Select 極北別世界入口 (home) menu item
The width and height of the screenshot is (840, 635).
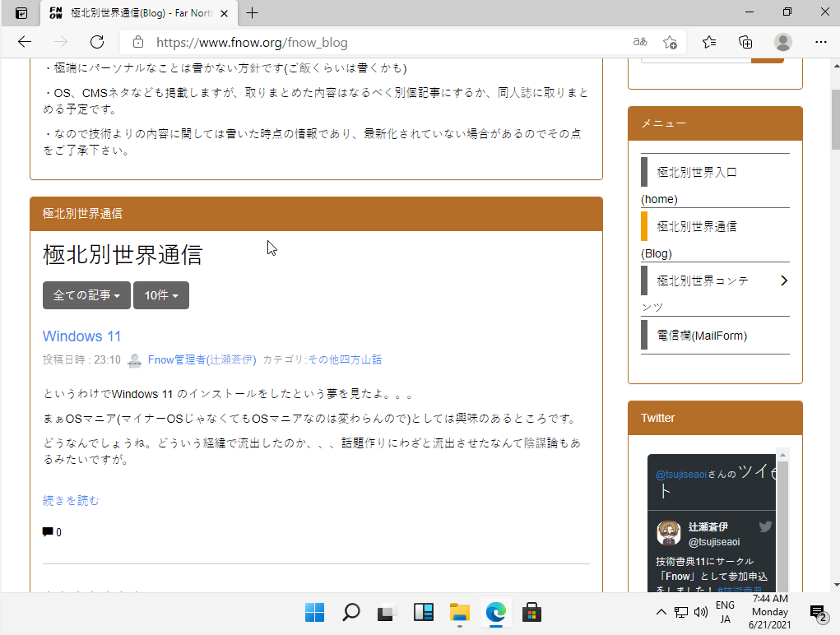pos(696,173)
